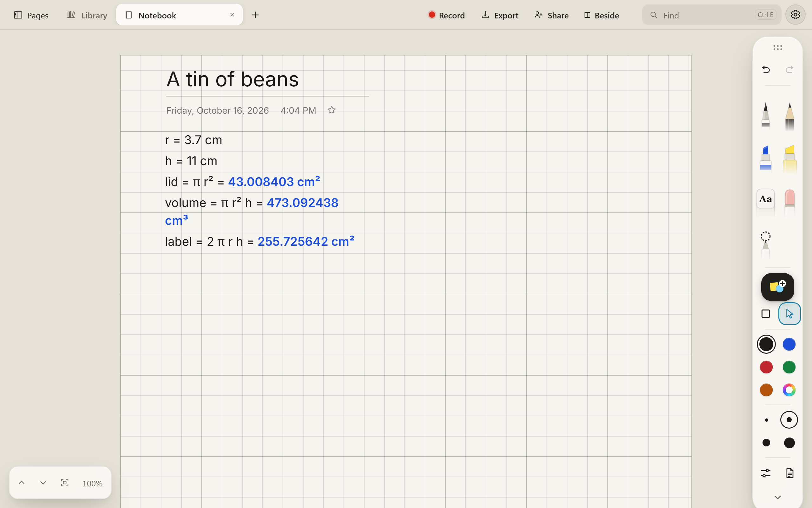This screenshot has width=812, height=508.
Task: Activate the pointer cursor tool
Action: point(789,314)
